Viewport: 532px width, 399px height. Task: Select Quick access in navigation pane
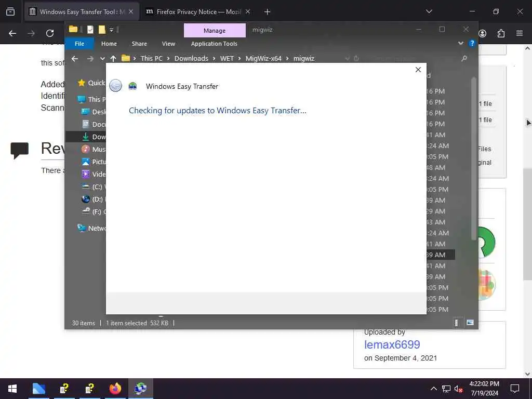coord(91,83)
